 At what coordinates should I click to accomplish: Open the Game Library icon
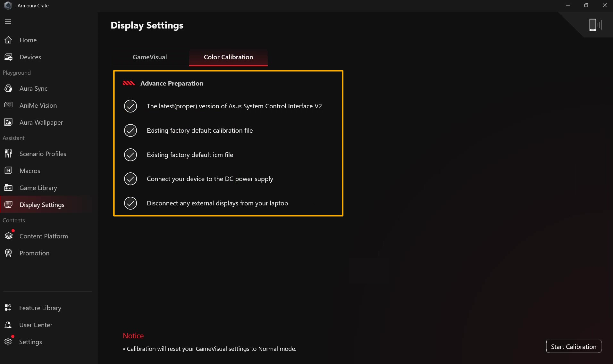(x=8, y=188)
